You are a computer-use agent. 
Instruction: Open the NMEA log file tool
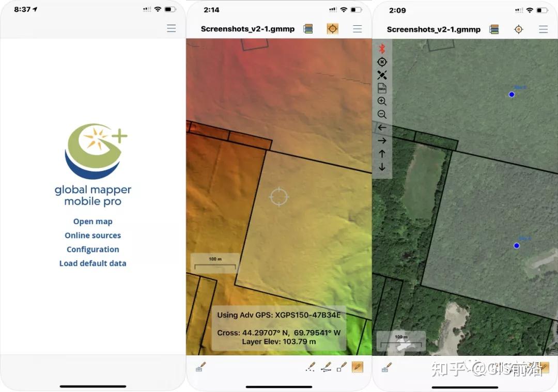click(382, 88)
